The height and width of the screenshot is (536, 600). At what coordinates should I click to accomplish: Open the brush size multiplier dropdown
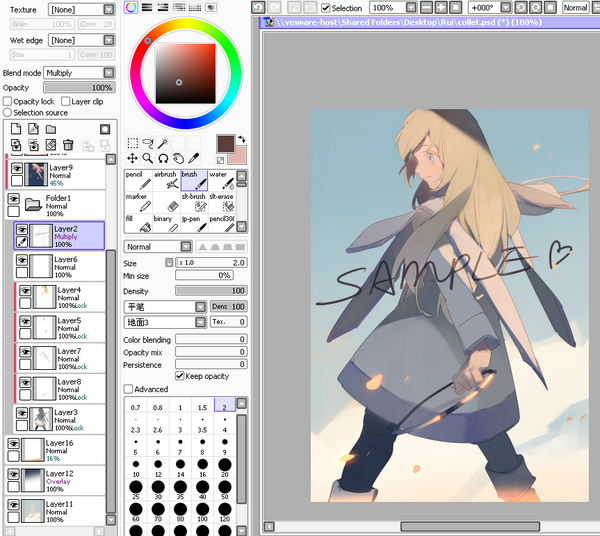tap(169, 262)
